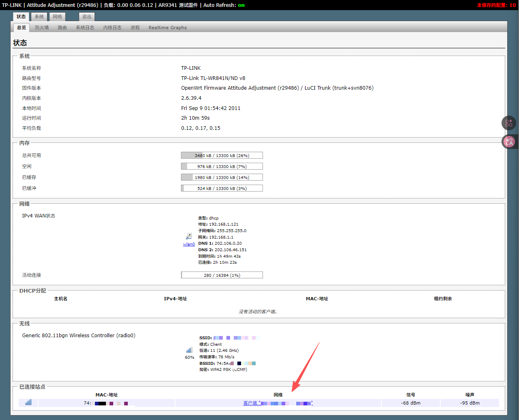Click the 主机名 DHCP column header

[x=61, y=299]
